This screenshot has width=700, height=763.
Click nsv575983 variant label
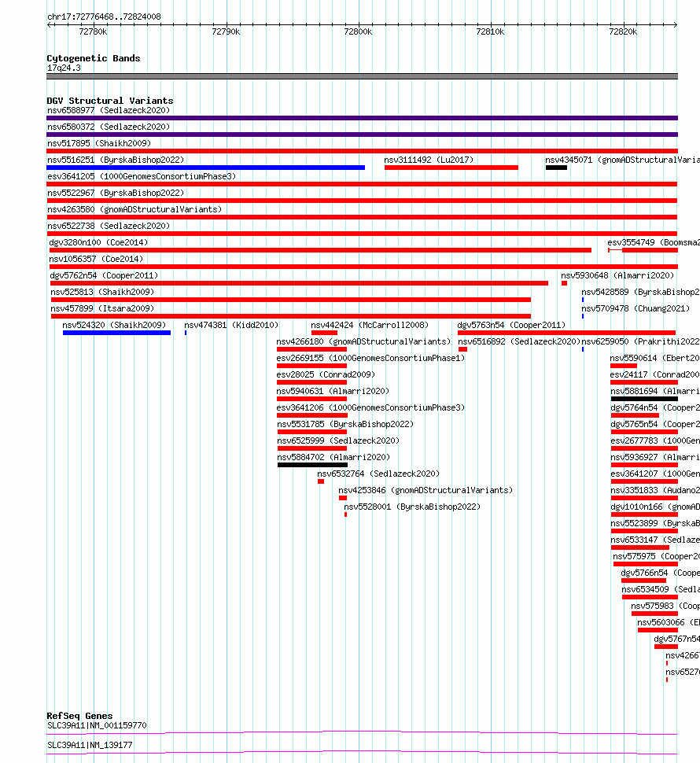tap(665, 606)
